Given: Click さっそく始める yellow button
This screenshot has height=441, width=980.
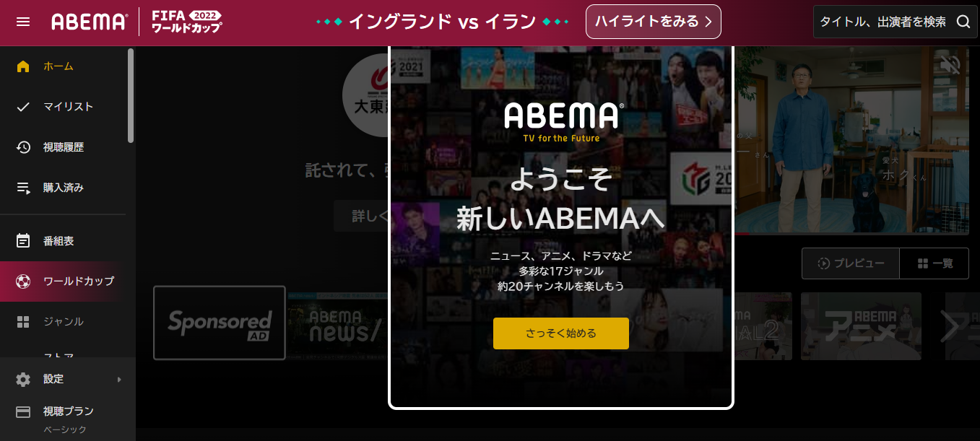Looking at the screenshot, I should click(561, 333).
